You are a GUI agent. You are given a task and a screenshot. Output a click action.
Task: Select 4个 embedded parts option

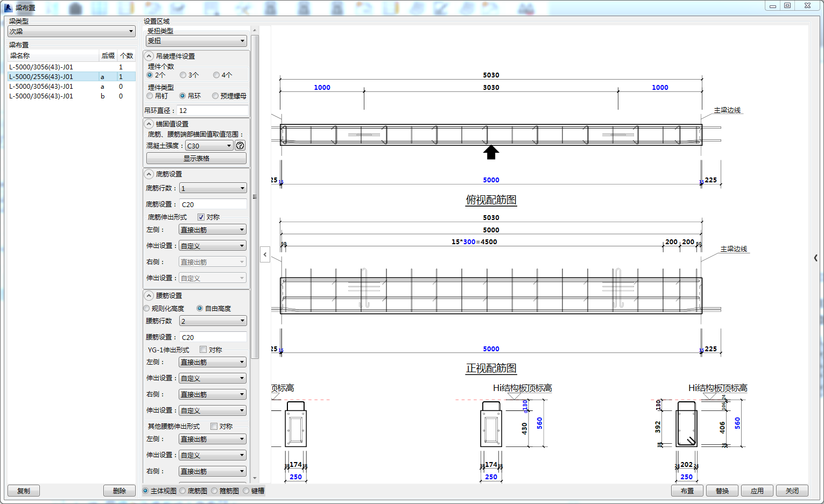click(223, 75)
